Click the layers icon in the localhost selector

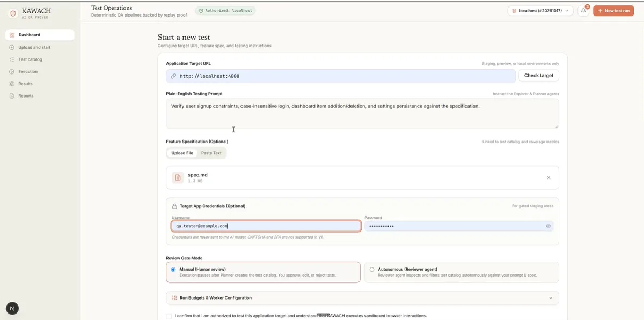coord(514,11)
